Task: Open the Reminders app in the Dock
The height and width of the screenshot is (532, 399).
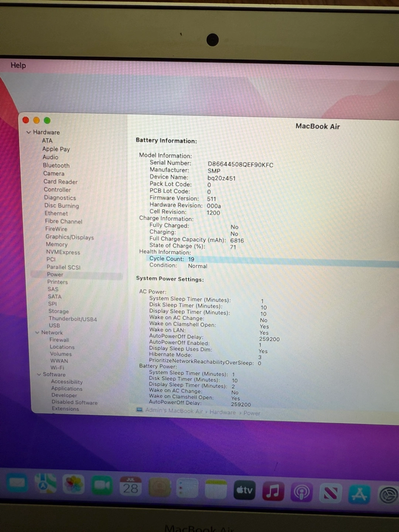Action: (x=187, y=488)
